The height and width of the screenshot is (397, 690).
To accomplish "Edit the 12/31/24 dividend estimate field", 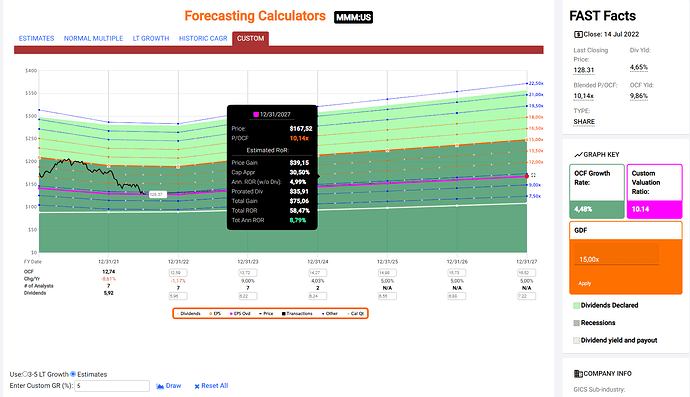I will (317, 296).
